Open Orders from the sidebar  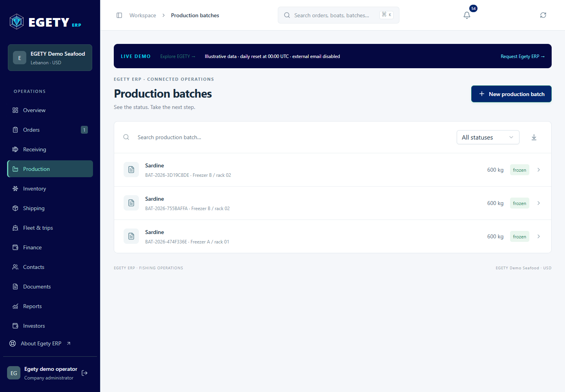(x=50, y=130)
